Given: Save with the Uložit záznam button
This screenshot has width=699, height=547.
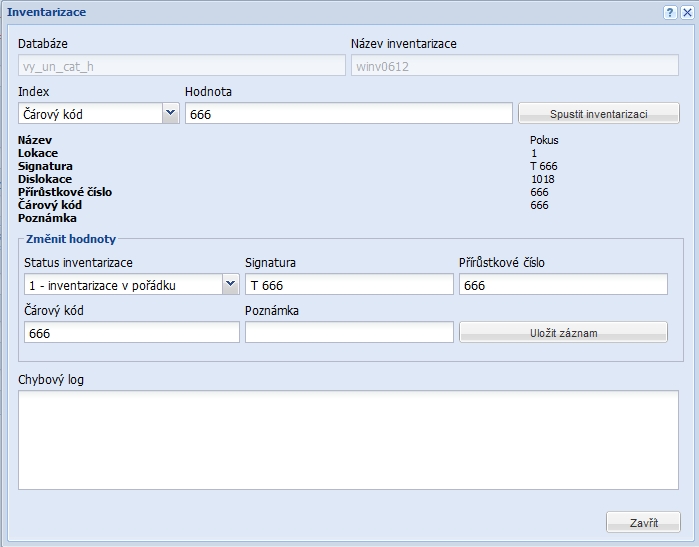Looking at the screenshot, I should coord(563,332).
